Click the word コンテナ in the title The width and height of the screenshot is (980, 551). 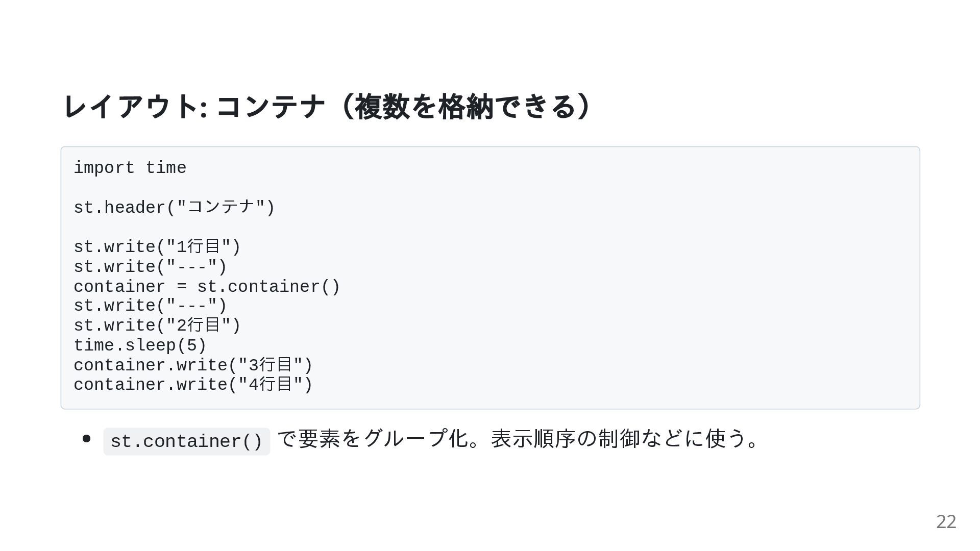pyautogui.click(x=271, y=107)
